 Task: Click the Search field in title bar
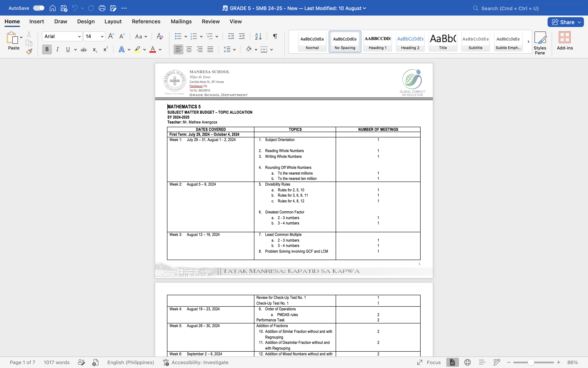527,8
